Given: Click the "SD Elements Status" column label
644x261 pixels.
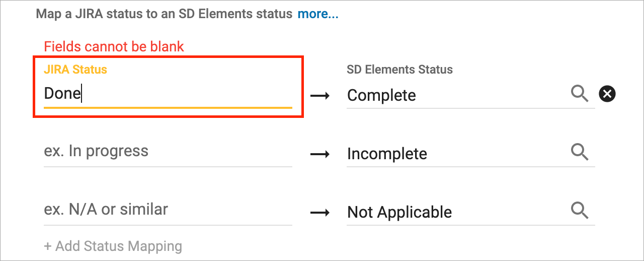Looking at the screenshot, I should [x=399, y=70].
